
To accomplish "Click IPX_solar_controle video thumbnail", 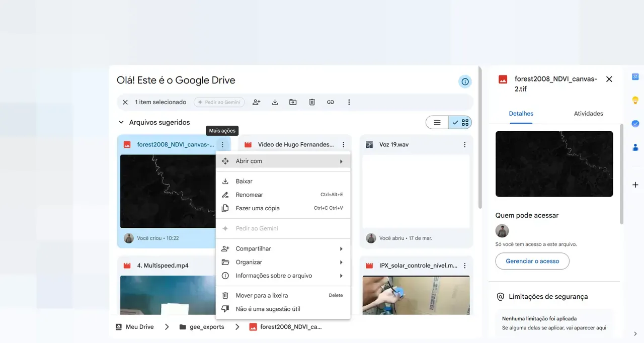I will [416, 295].
